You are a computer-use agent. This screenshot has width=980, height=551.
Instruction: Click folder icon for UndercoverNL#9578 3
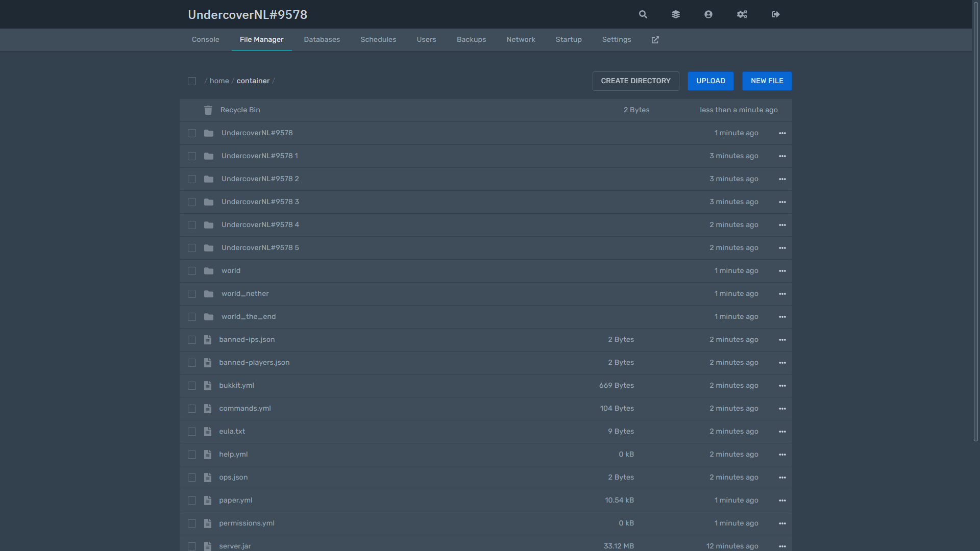click(209, 202)
